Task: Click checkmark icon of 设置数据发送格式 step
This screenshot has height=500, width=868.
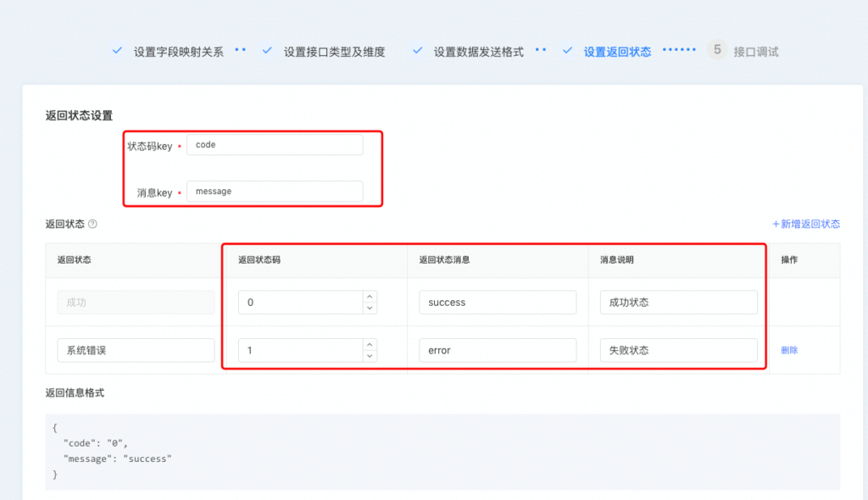Action: pyautogui.click(x=417, y=51)
